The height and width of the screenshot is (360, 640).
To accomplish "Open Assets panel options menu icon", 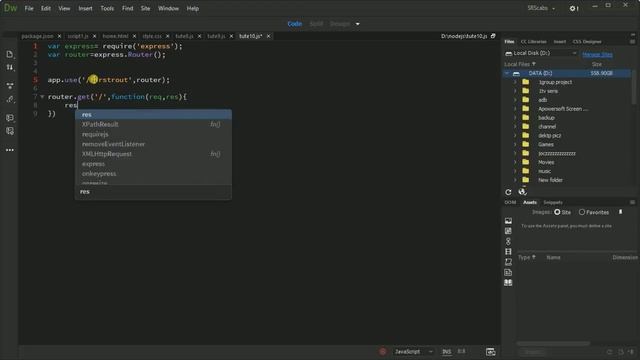I will point(632,202).
